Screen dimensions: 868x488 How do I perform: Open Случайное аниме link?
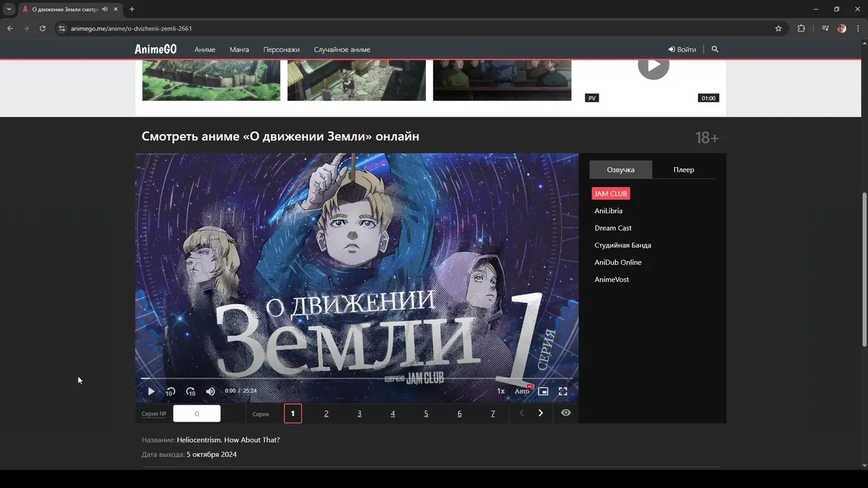342,49
